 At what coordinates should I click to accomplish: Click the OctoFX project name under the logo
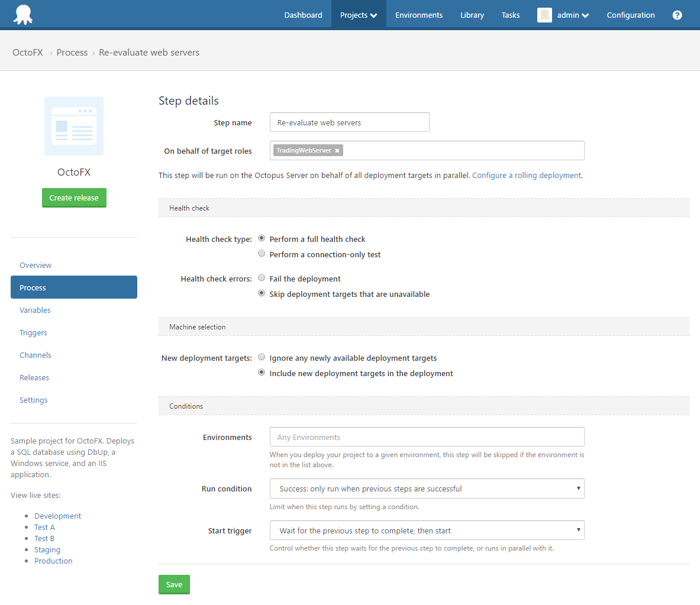[x=74, y=172]
